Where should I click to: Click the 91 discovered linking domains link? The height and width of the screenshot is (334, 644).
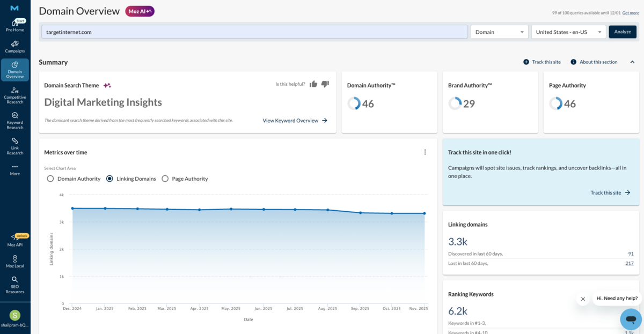click(x=631, y=254)
